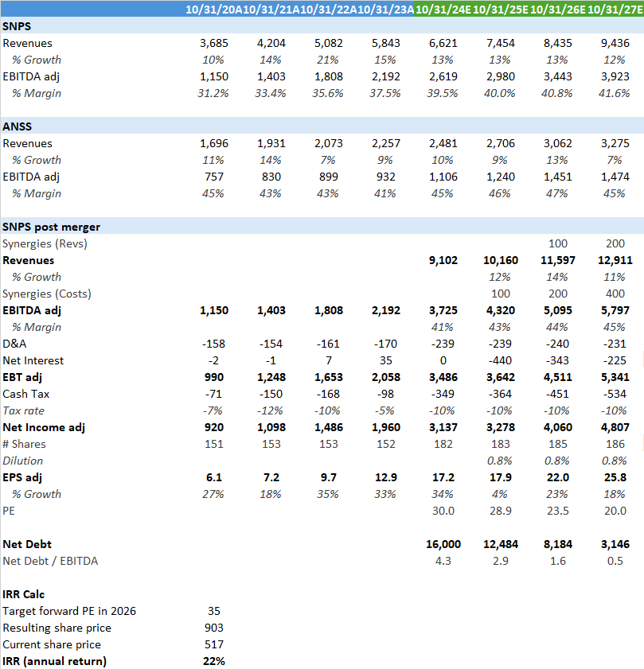The height and width of the screenshot is (669, 644).
Task: Select the EPS adj value 25.8
Action: click(616, 477)
